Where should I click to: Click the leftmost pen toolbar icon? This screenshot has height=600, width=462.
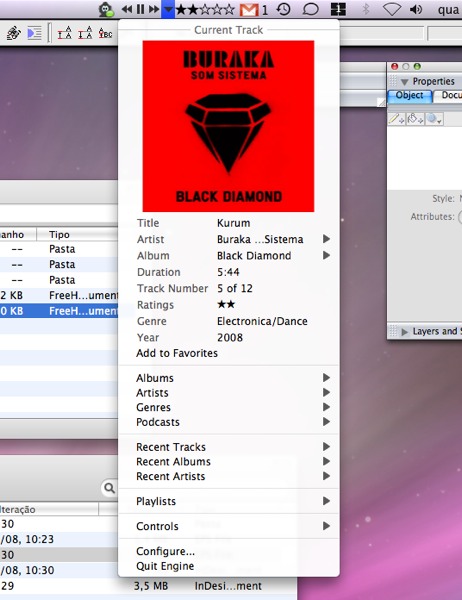(x=13, y=34)
